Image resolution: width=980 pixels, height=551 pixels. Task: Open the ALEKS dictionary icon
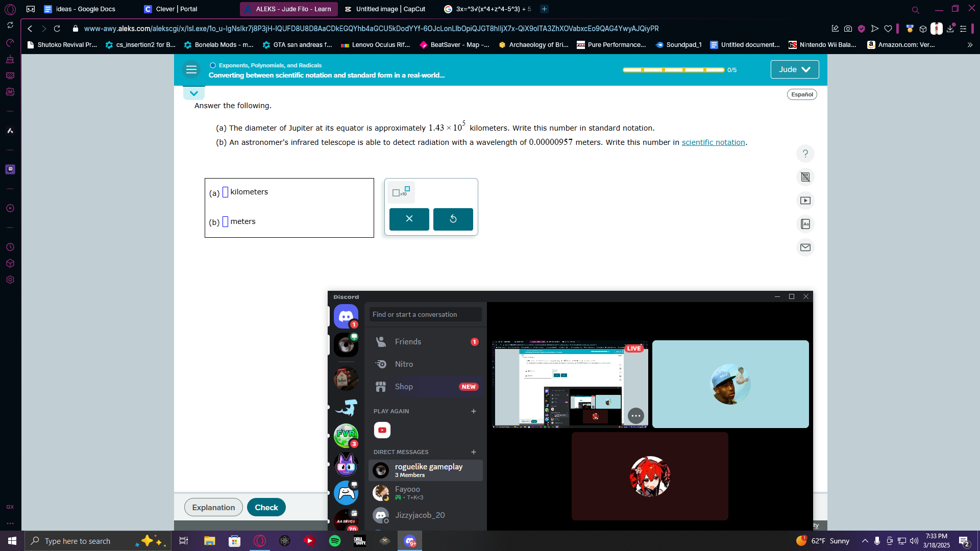(x=805, y=224)
